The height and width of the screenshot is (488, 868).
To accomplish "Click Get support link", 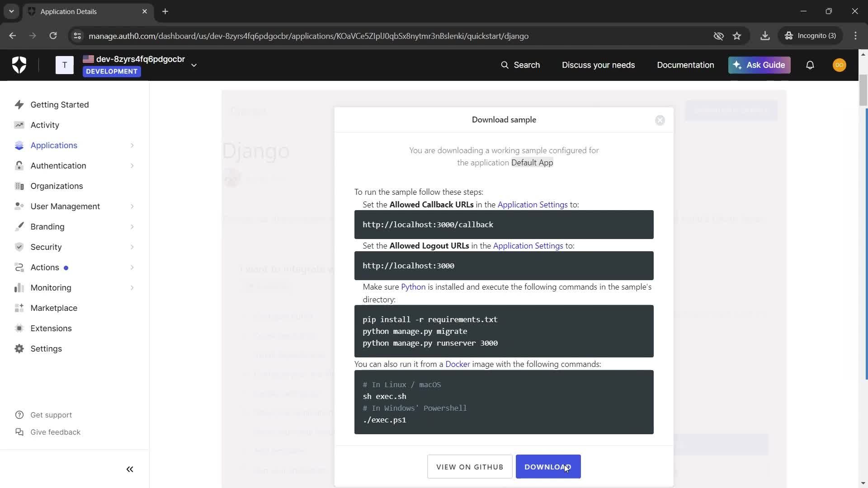I will tap(51, 415).
